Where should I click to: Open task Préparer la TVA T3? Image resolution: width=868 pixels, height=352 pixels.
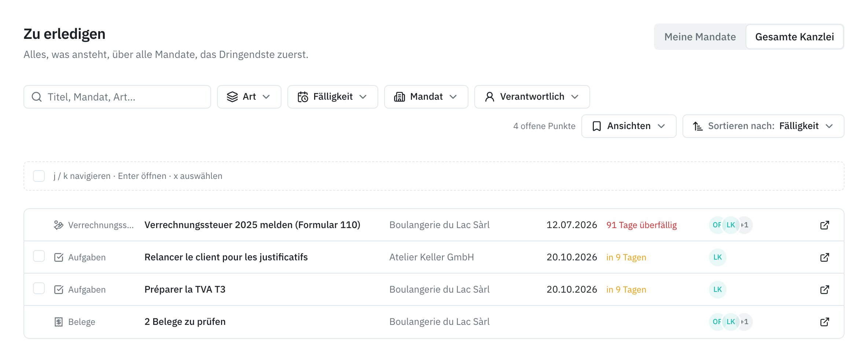tap(185, 290)
